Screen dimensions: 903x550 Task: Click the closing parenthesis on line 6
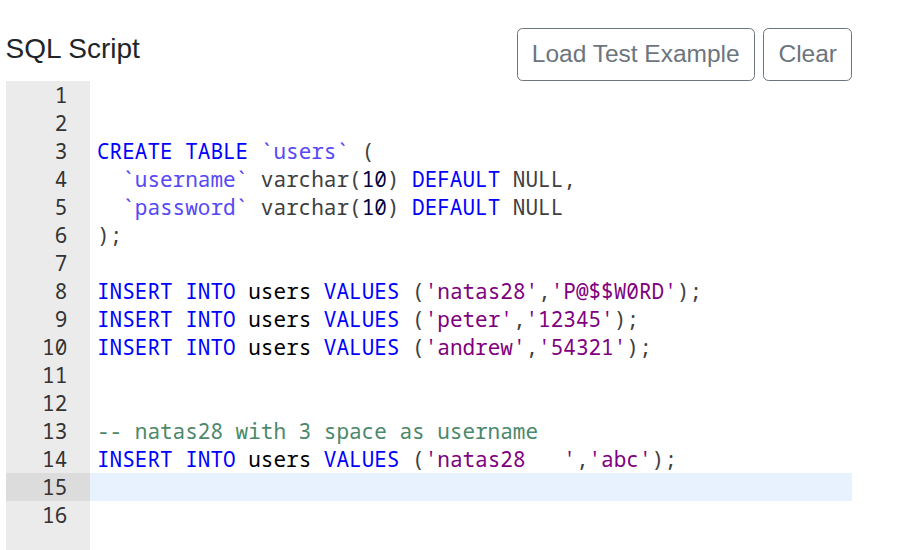tap(103, 236)
